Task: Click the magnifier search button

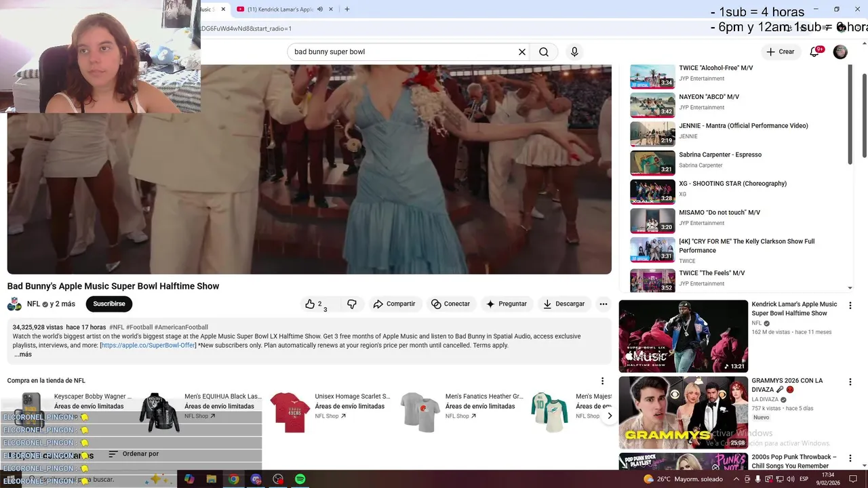Action: (x=544, y=52)
